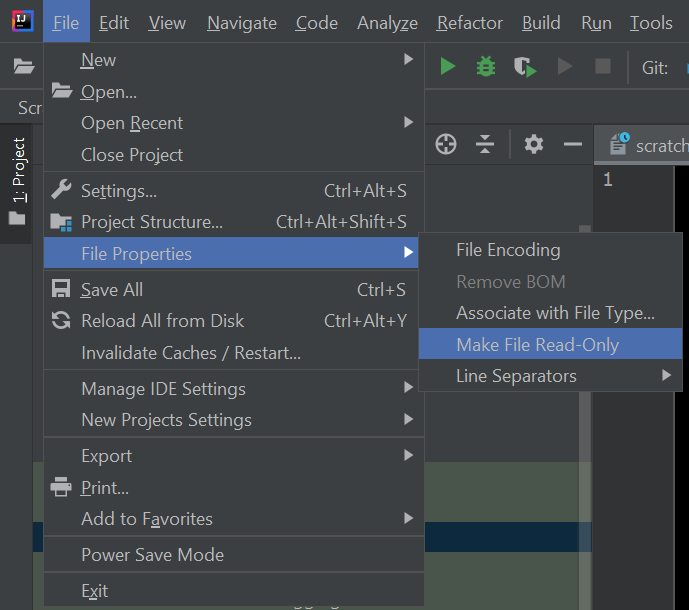Click the green Run icon
Screen dimensions: 689x610
pos(448,67)
